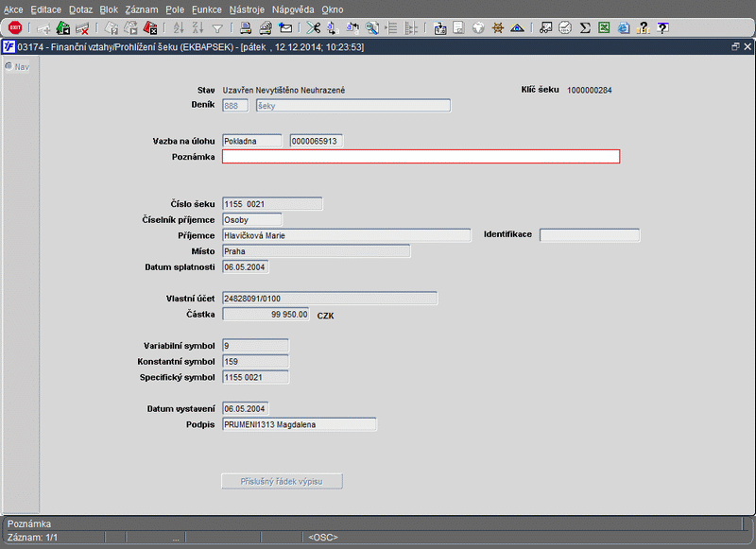756x549 pixels.
Task: Click the Datum splatnosti field
Action: (246, 267)
